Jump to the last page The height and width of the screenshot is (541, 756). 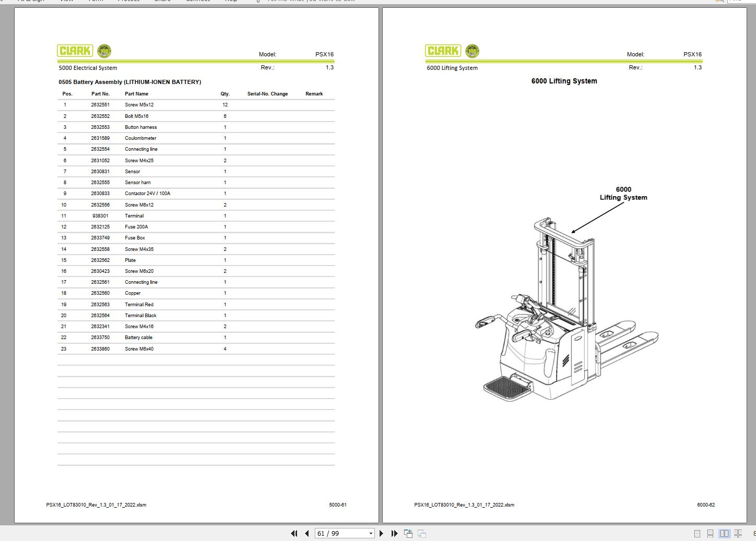click(394, 533)
